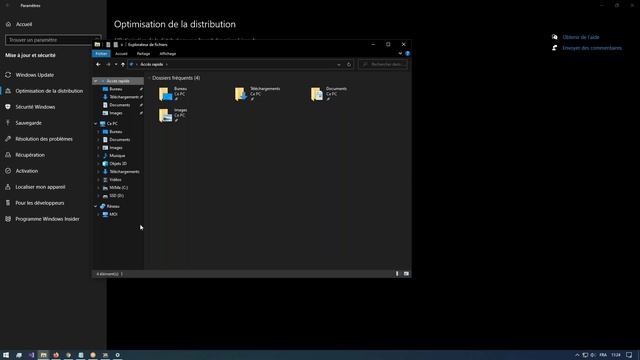Click the Explorer title bar folder icon
640x360 pixels.
[97, 44]
